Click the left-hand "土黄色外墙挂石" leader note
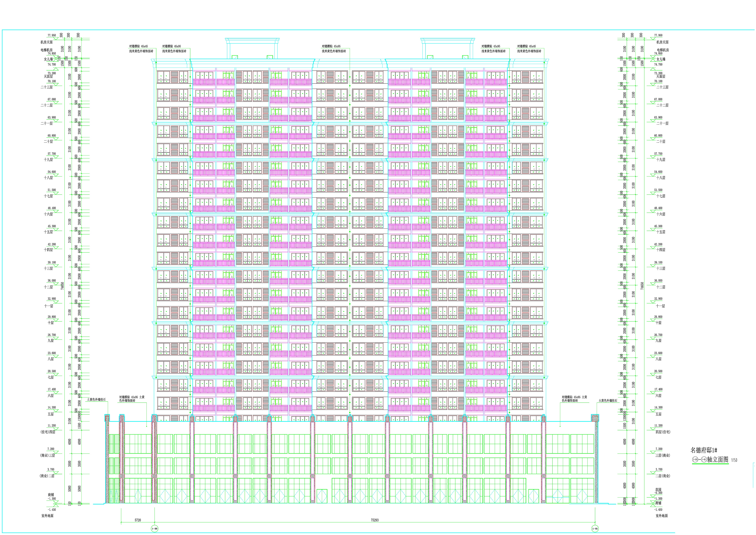Viewport: 756px width, 535px height. point(96,400)
